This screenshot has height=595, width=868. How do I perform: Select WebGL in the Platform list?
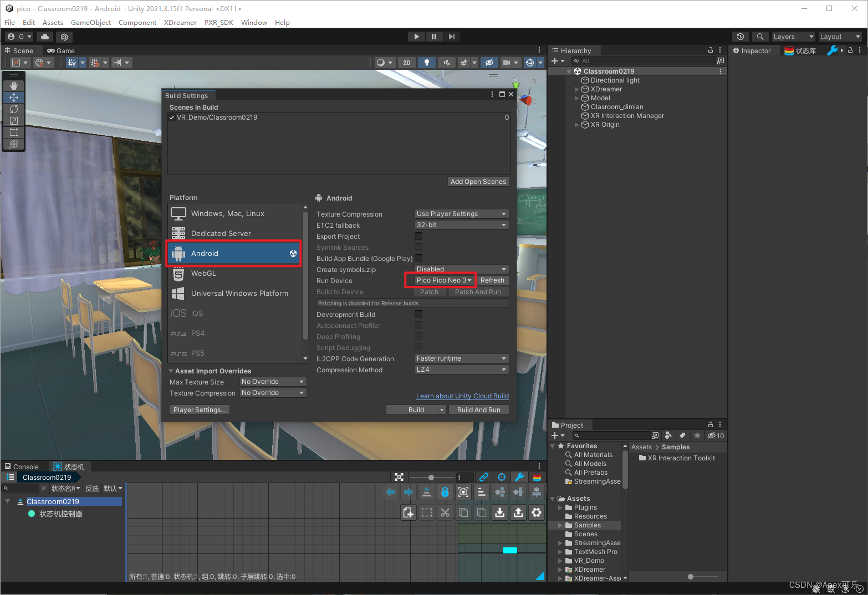235,274
